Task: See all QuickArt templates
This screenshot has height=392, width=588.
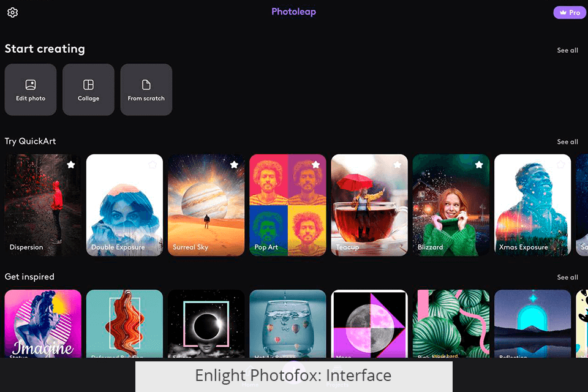Action: [x=567, y=142]
